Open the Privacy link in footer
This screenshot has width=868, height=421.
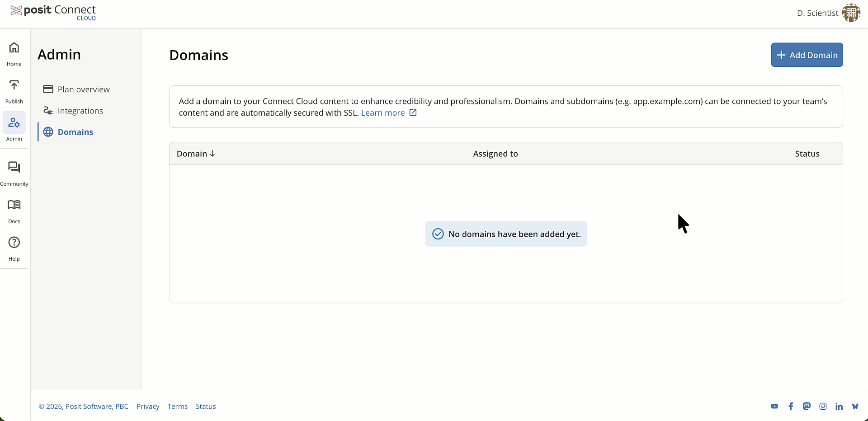click(x=148, y=407)
